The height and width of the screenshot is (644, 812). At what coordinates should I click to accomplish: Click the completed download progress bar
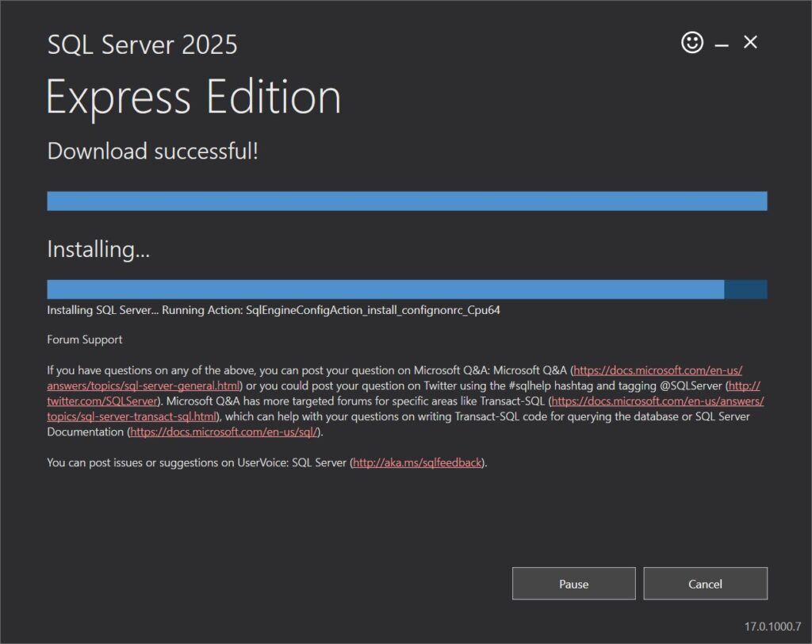[407, 201]
